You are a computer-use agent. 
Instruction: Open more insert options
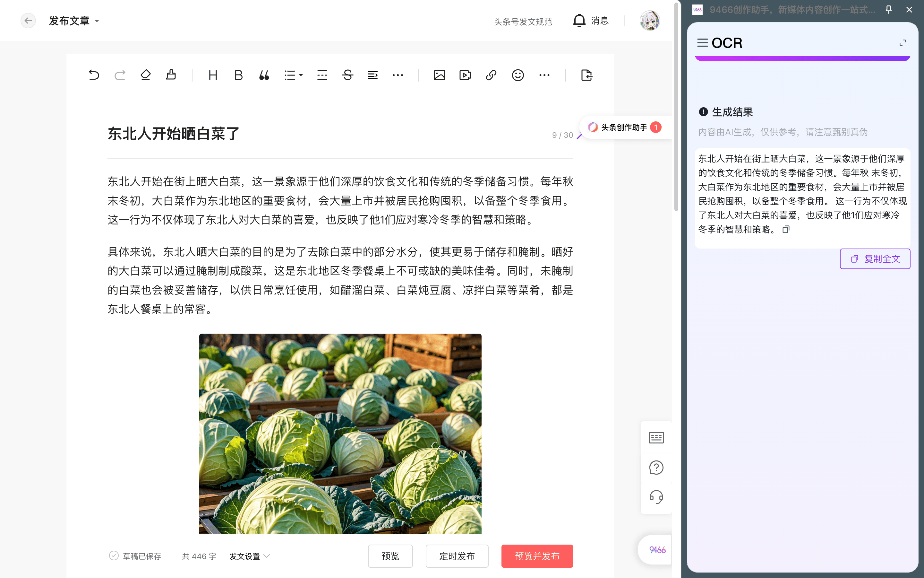pos(544,75)
